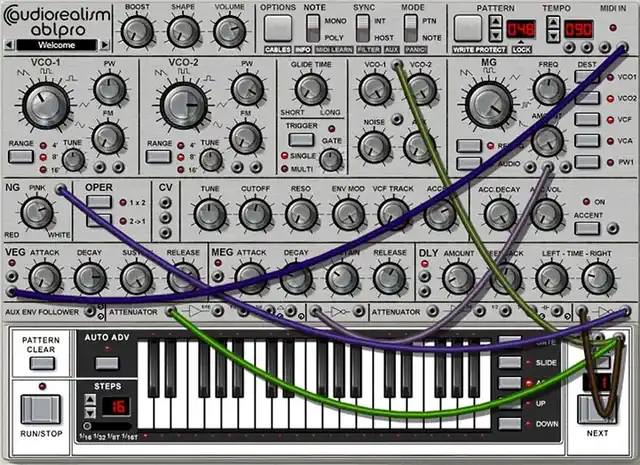Increase tempo with up arrow
The height and width of the screenshot is (465, 640).
pyautogui.click(x=553, y=22)
